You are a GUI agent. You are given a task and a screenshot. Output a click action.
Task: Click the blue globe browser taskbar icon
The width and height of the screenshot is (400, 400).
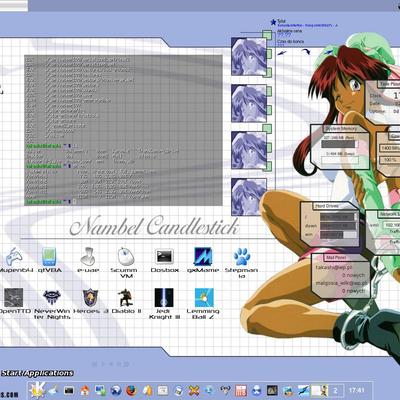coord(116,390)
